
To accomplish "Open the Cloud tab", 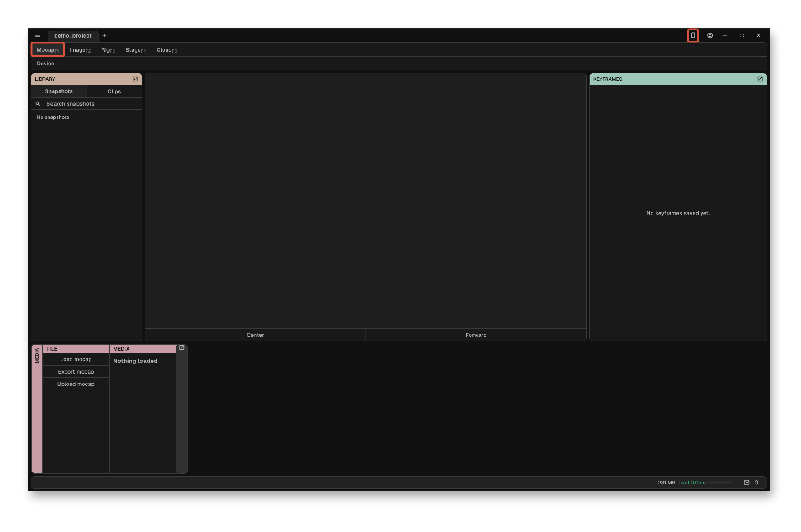I will coord(167,50).
